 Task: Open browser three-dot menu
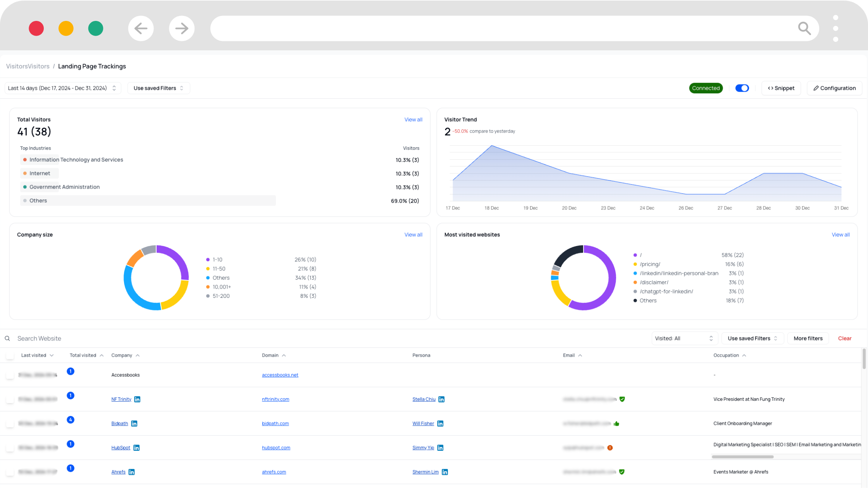tap(835, 28)
